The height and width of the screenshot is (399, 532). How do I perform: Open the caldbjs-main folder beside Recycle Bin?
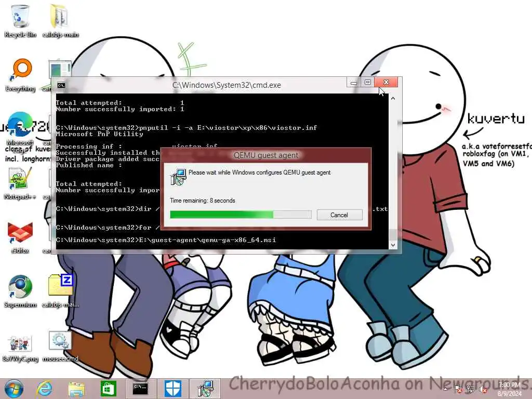[60, 20]
